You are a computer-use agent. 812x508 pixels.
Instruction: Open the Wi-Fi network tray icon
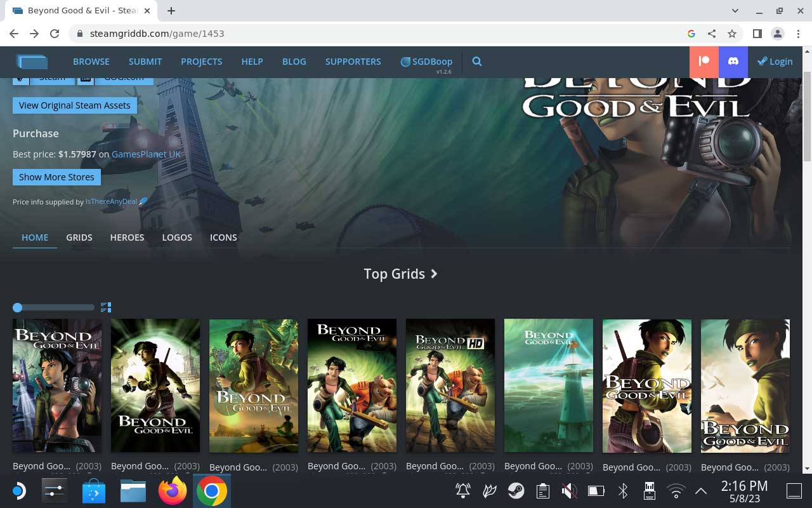point(676,491)
